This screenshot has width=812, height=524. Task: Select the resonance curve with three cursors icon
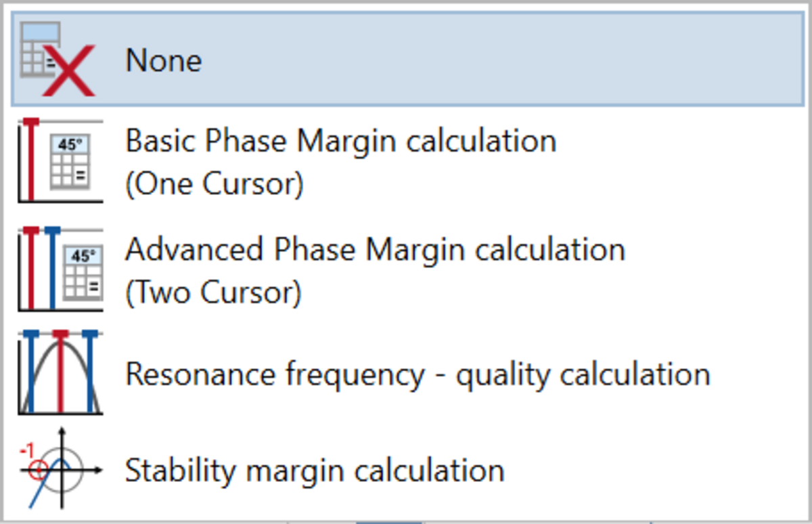click(60, 372)
